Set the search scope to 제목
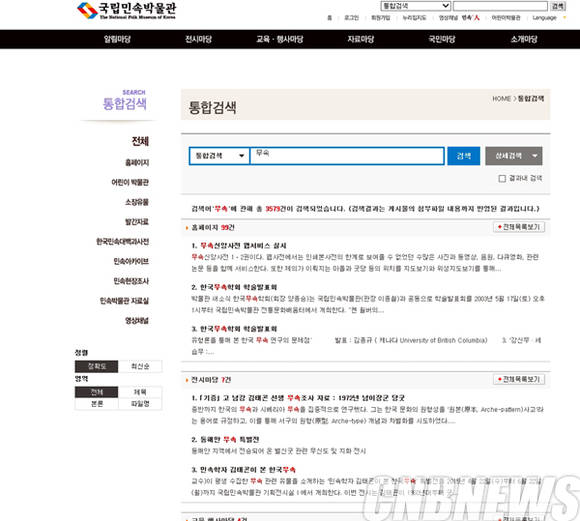Viewport: 580px width, 521px height. click(x=140, y=392)
